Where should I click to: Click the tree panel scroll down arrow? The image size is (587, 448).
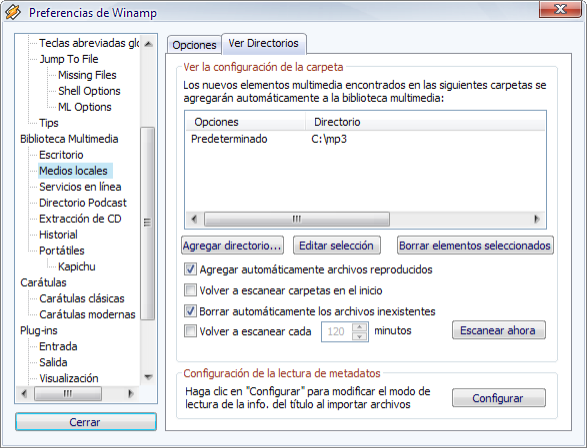click(x=148, y=377)
